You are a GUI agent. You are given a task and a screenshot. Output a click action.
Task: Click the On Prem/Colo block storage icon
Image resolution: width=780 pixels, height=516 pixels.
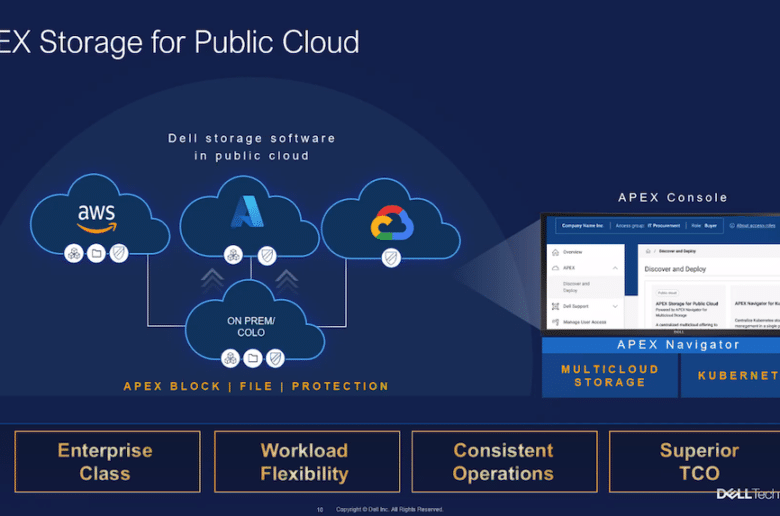tap(230, 358)
